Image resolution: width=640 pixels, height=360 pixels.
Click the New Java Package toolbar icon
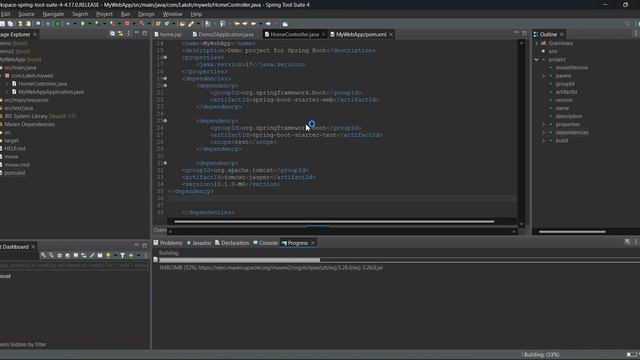tap(158, 24)
